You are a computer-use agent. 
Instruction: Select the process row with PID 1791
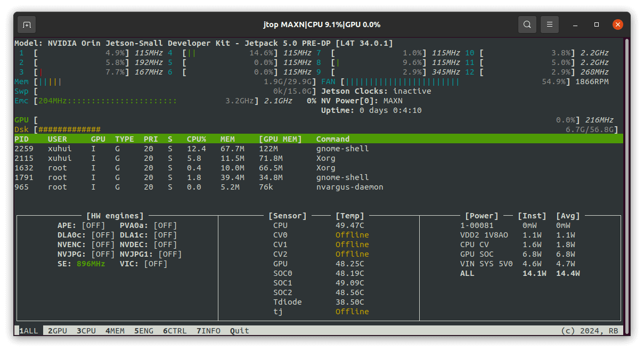(x=319, y=177)
